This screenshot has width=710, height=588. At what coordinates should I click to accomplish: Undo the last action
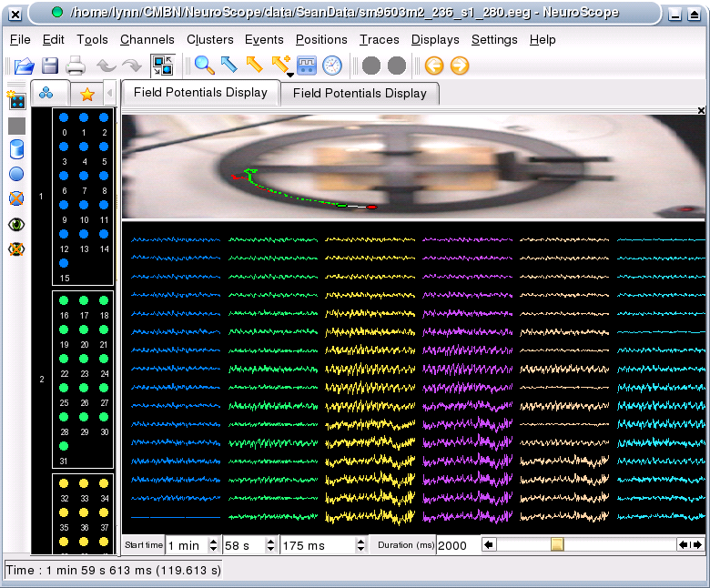click(106, 66)
